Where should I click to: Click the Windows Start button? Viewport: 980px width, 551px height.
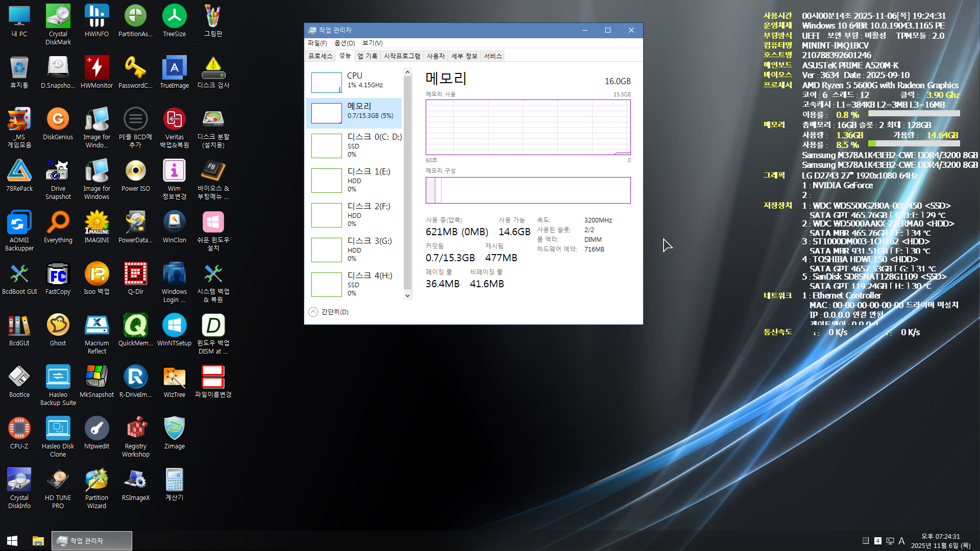pos(12,541)
